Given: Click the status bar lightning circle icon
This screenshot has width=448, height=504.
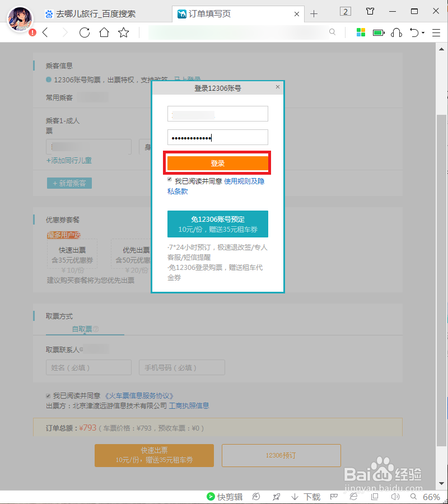Looking at the screenshot, I should 256,497.
